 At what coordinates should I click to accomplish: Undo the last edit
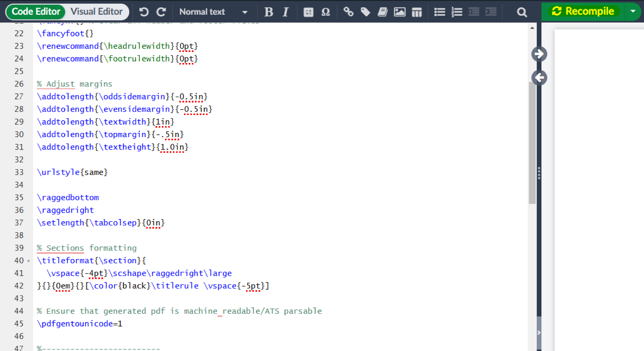coord(144,12)
